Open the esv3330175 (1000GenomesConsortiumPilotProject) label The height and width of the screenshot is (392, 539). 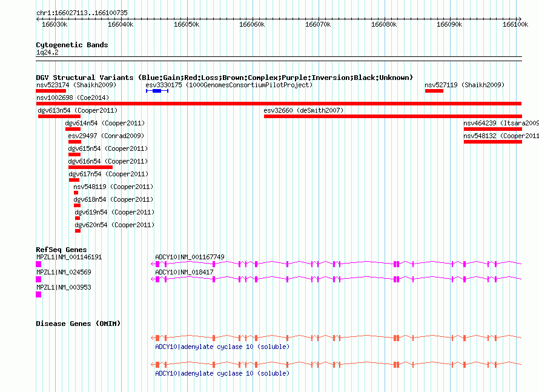pyautogui.click(x=229, y=85)
